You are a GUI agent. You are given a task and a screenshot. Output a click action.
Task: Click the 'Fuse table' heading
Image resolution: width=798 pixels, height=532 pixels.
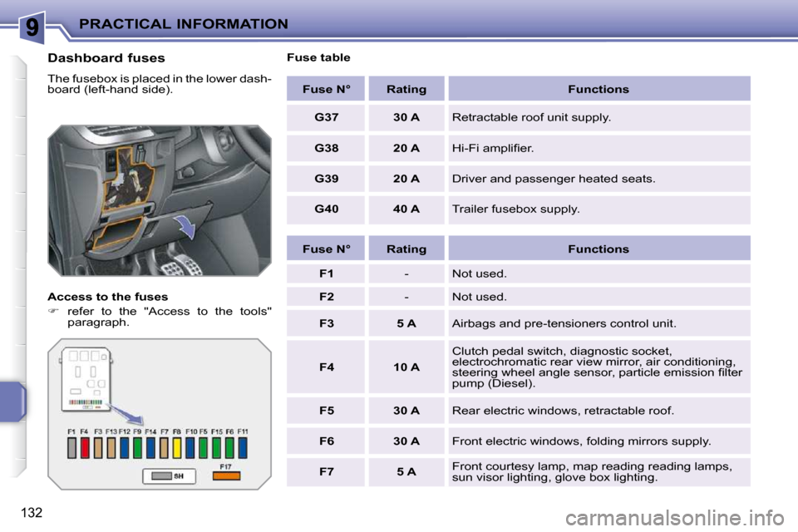(x=318, y=57)
